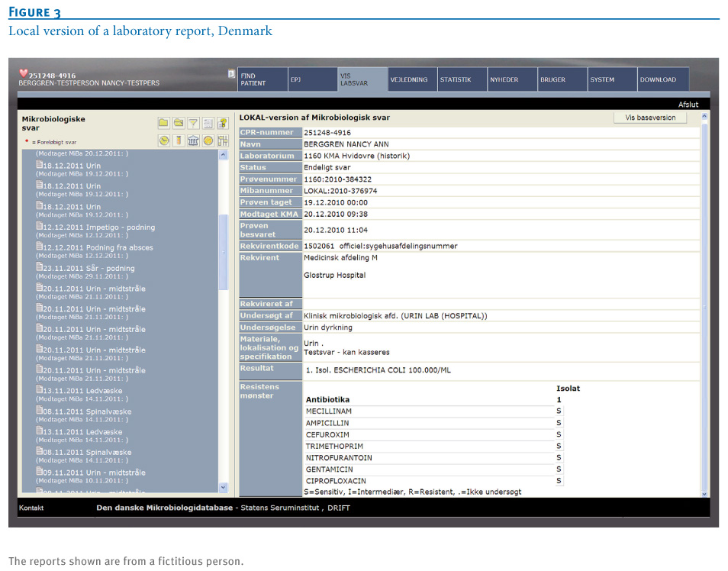Open the NYHEDER tab
The width and height of the screenshot is (728, 571).
coord(513,79)
